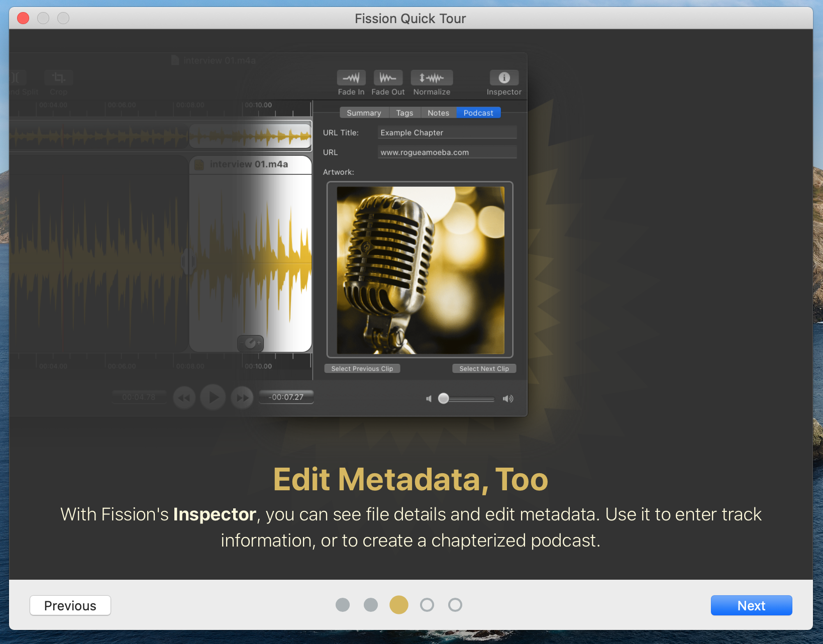Select the Podcast tab
Screen dimensions: 823x644
coord(478,113)
